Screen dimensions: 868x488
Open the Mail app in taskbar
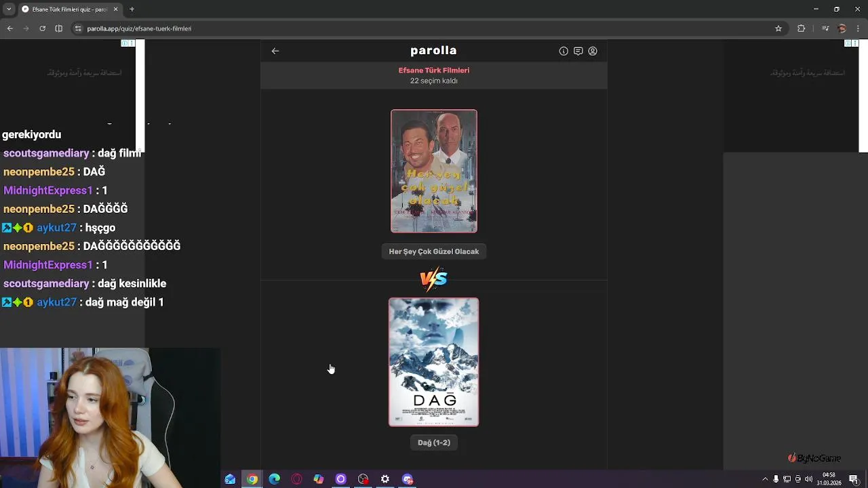tap(230, 479)
